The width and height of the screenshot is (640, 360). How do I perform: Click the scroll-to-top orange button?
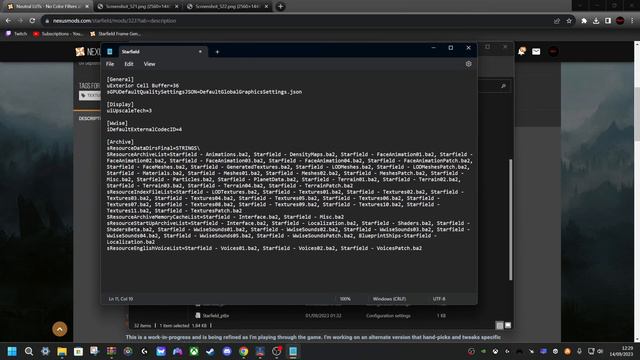click(60, 329)
